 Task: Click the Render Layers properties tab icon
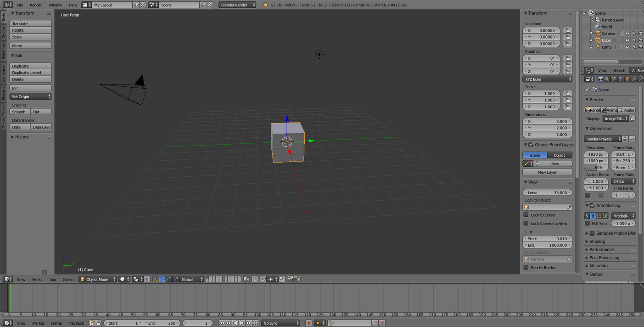[607, 79]
